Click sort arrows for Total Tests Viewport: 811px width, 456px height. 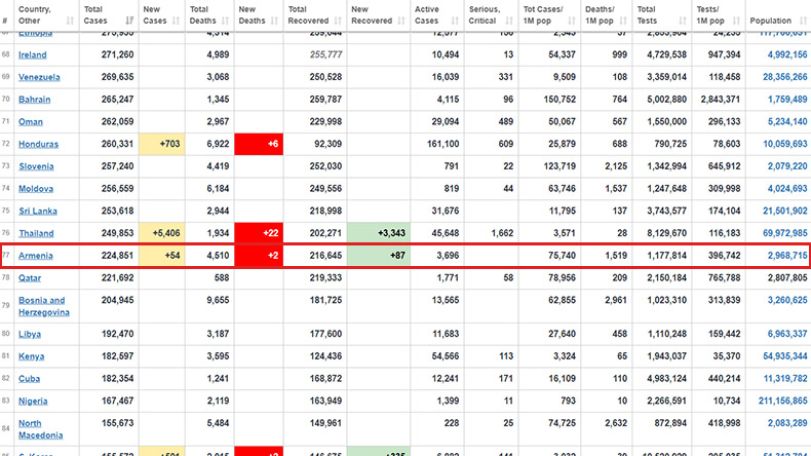click(682, 21)
